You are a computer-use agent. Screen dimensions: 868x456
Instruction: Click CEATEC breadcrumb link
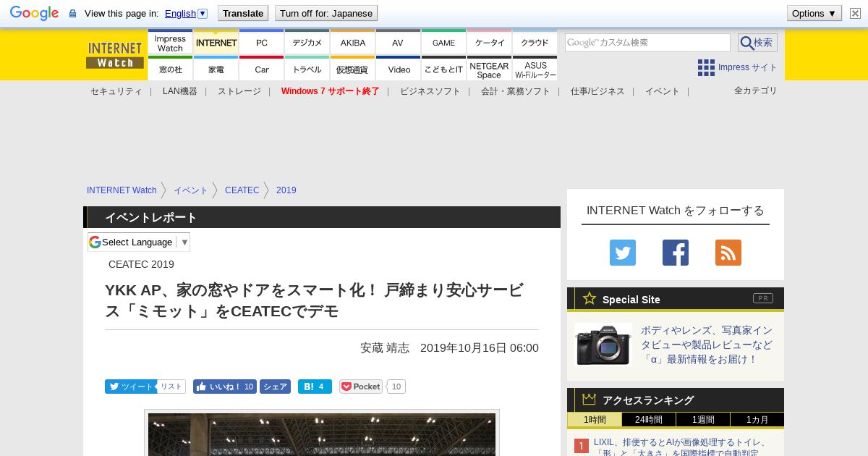coord(242,190)
